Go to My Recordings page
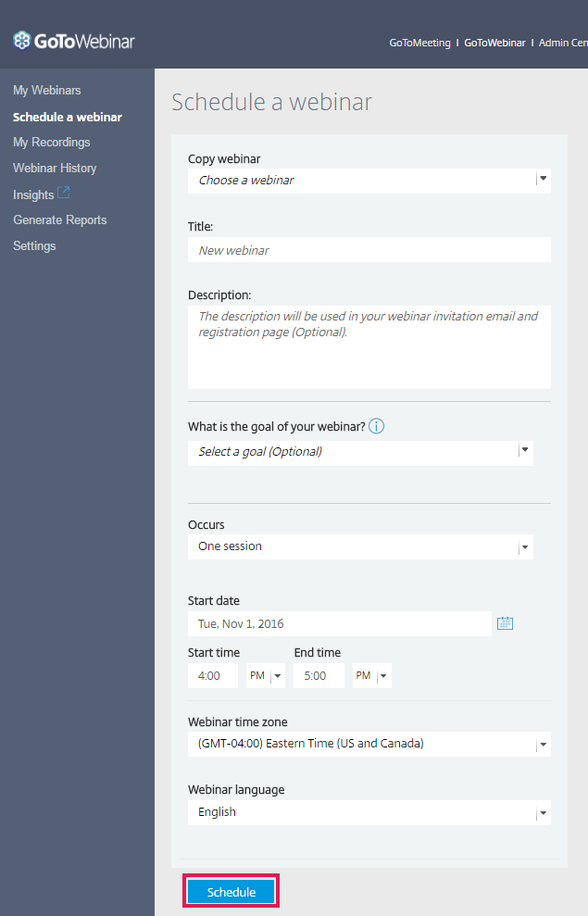Image resolution: width=588 pixels, height=916 pixels. click(x=52, y=143)
